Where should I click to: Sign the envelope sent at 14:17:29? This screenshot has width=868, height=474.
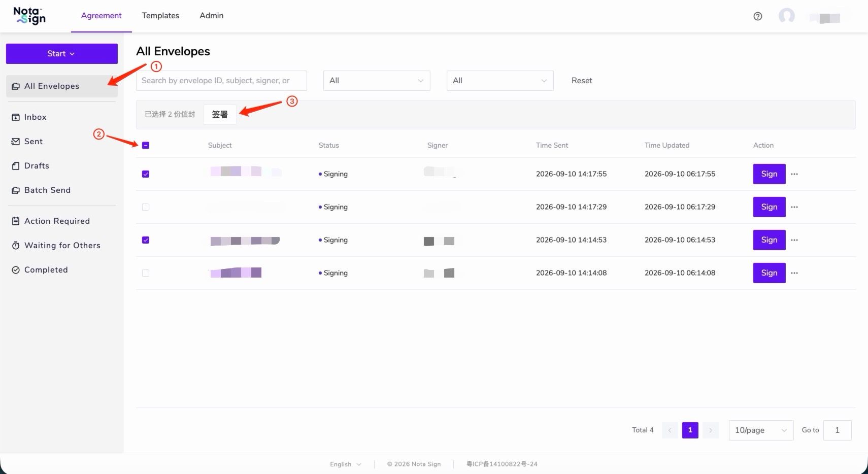(770, 207)
